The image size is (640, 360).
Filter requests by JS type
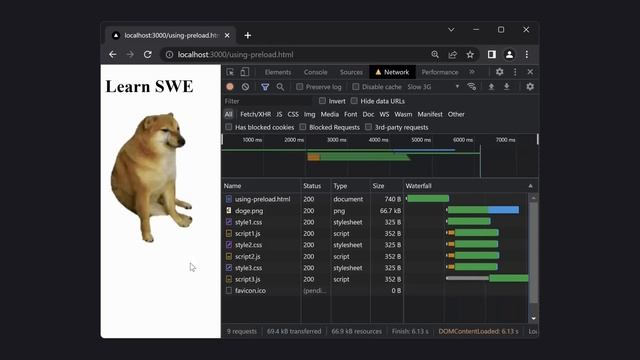[279, 114]
